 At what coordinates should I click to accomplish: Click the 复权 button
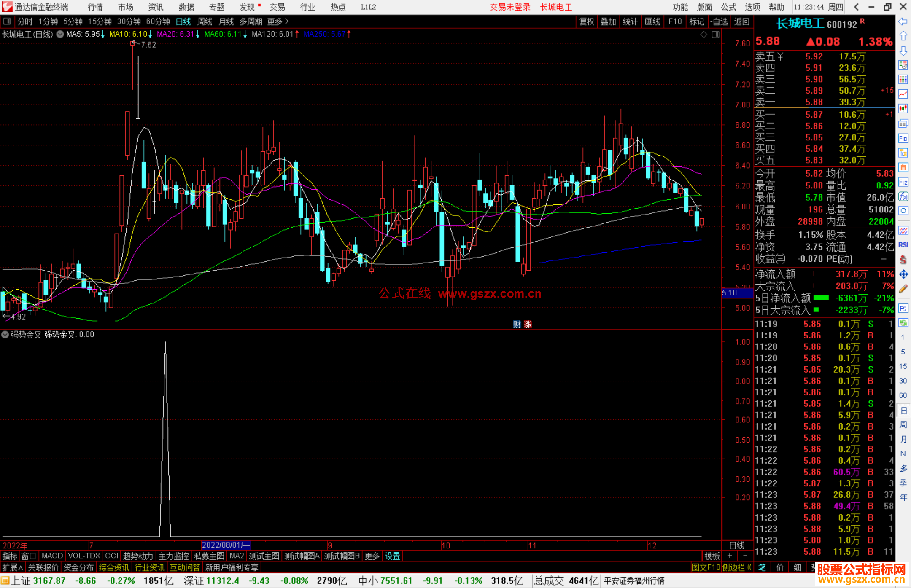click(x=586, y=21)
